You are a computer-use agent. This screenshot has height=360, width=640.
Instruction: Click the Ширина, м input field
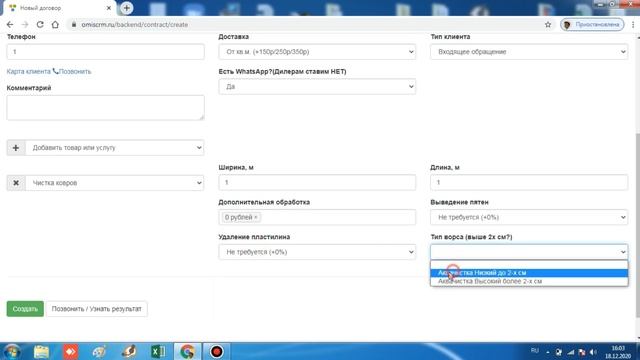[x=317, y=182]
